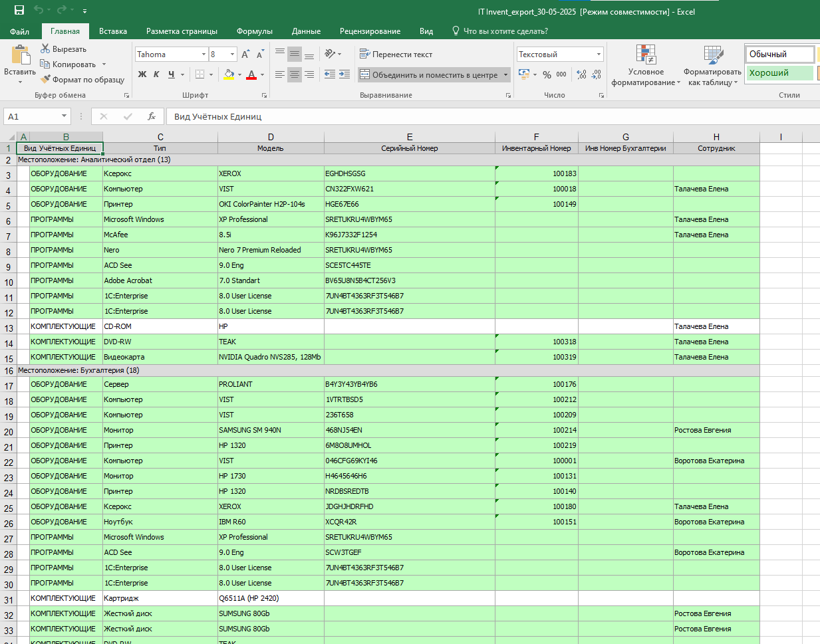Toggle Wrap Text (Перенести текст)

pos(396,54)
